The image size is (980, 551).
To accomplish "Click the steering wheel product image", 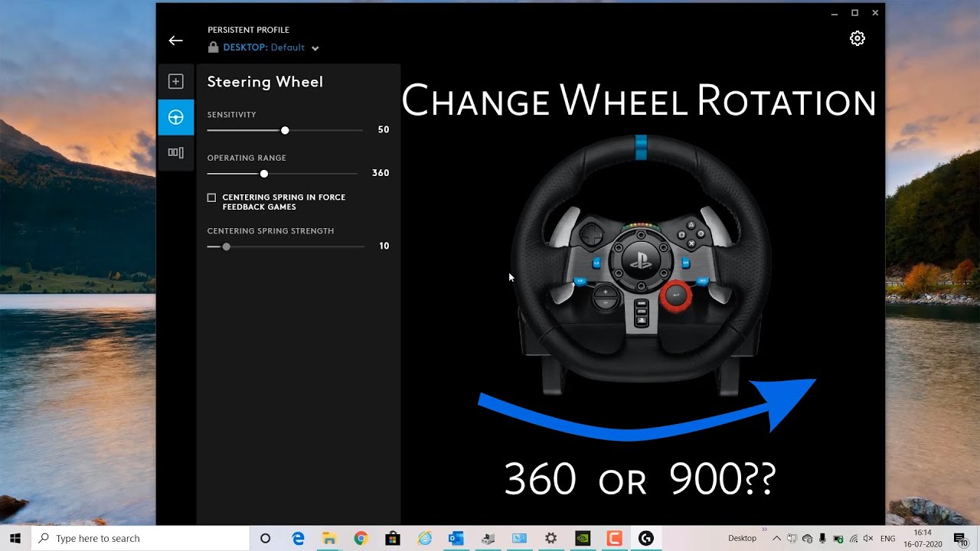I will click(642, 264).
